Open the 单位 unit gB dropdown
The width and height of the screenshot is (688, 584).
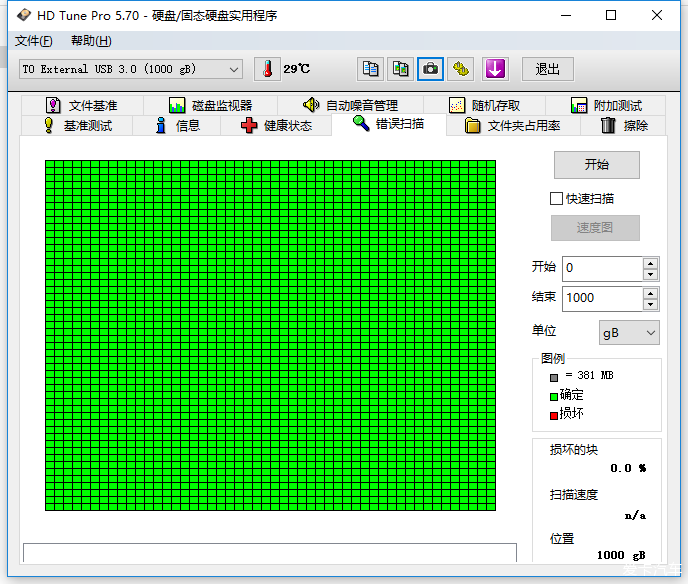tap(629, 332)
